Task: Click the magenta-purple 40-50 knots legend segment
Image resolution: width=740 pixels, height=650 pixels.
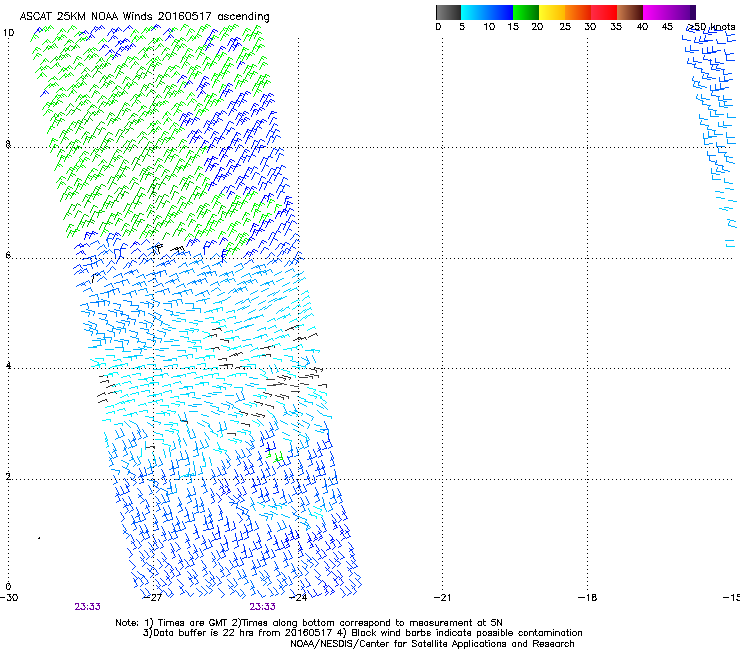Action: 669,12
